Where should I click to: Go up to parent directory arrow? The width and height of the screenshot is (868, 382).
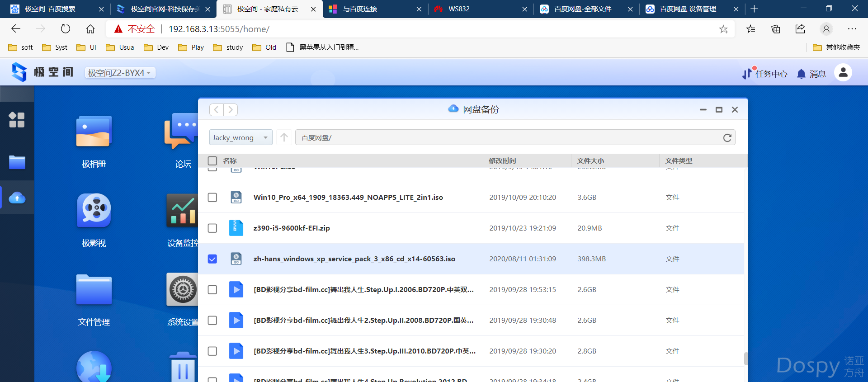[284, 137]
